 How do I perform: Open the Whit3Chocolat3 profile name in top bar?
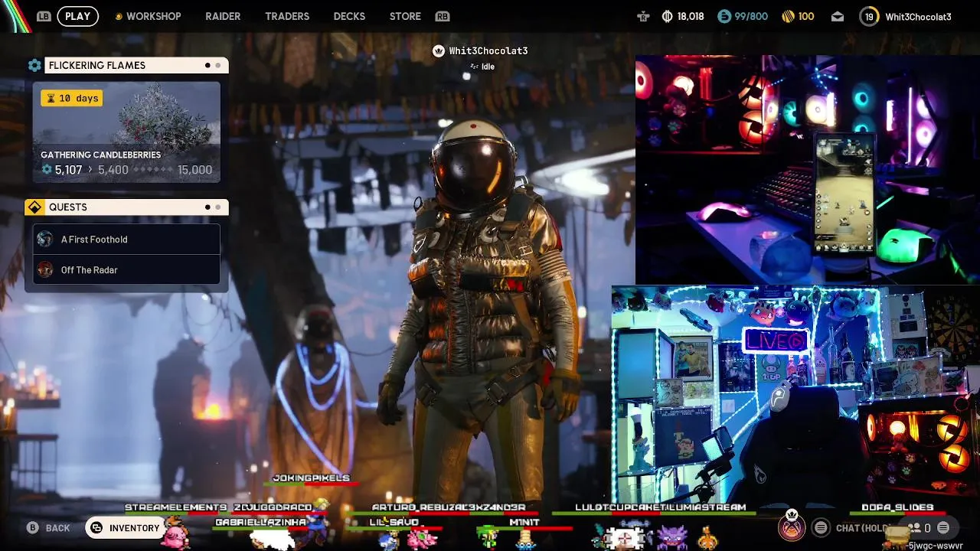click(x=918, y=16)
